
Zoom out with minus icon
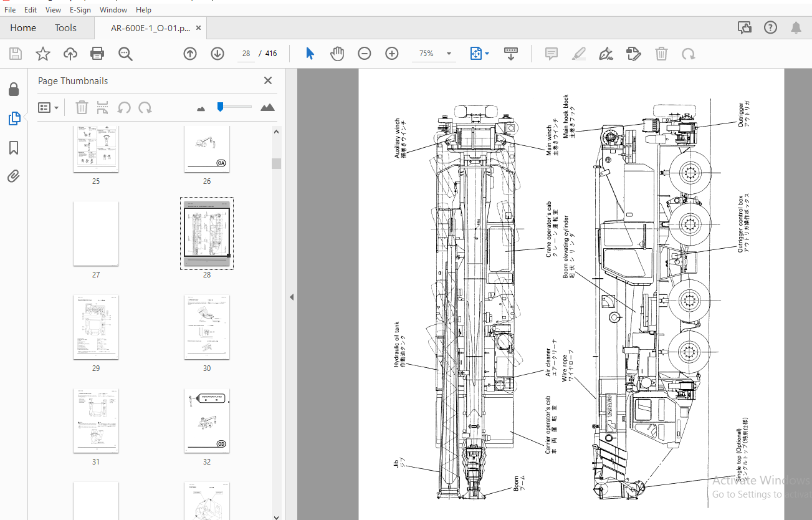365,54
